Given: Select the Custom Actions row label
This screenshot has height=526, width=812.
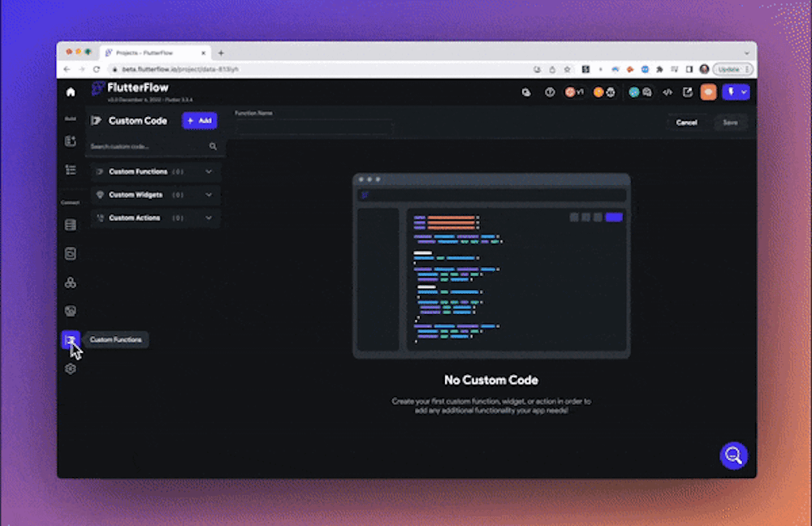Looking at the screenshot, I should pos(135,218).
